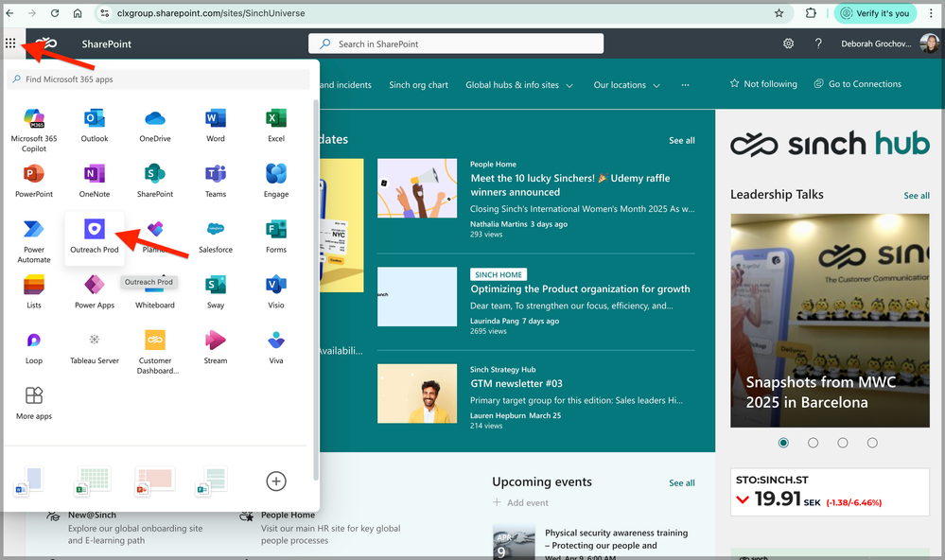Screen dimensions: 945x560
Task: Click Search in SharePoint box
Action: click(456, 44)
